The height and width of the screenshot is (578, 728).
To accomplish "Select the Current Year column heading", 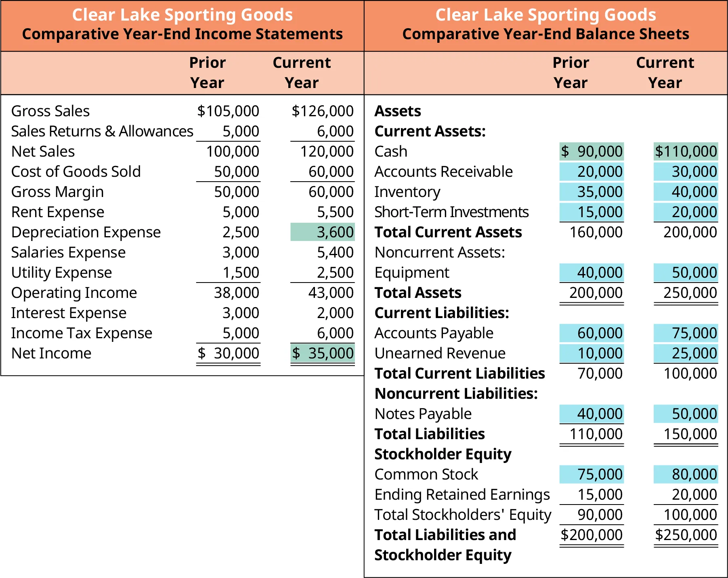I will [x=301, y=73].
